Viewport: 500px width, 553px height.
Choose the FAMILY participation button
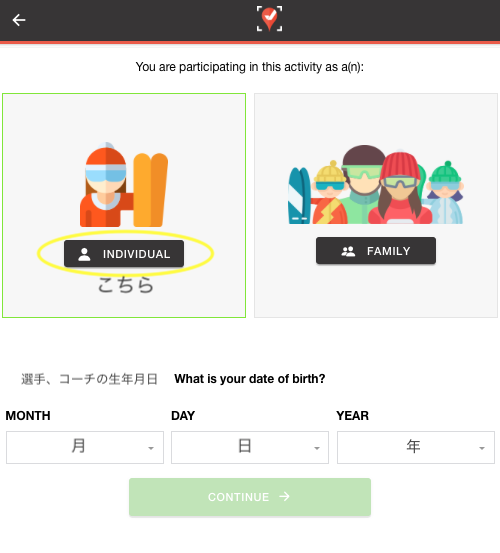coord(376,251)
